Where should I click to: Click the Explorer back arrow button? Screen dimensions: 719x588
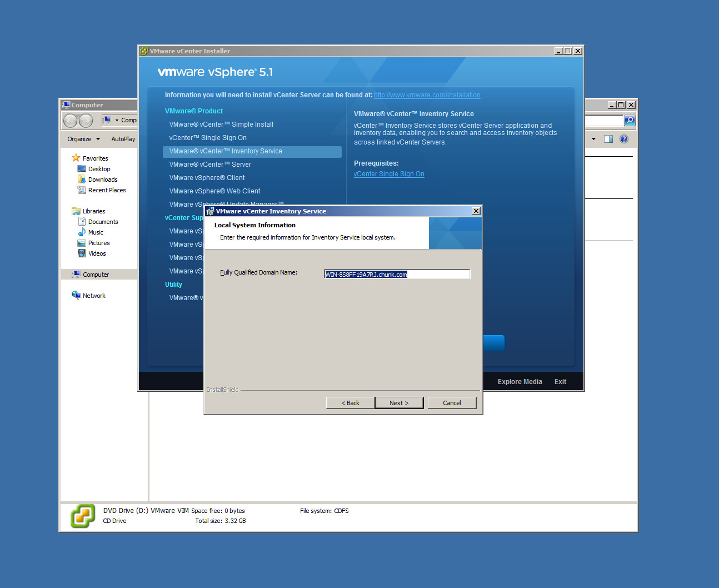point(71,121)
